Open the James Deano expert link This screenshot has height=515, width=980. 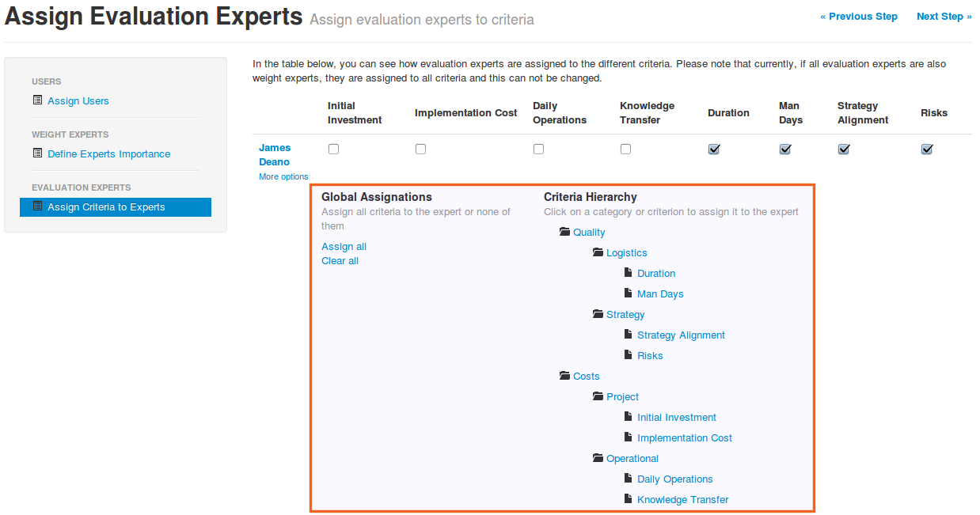275,154
